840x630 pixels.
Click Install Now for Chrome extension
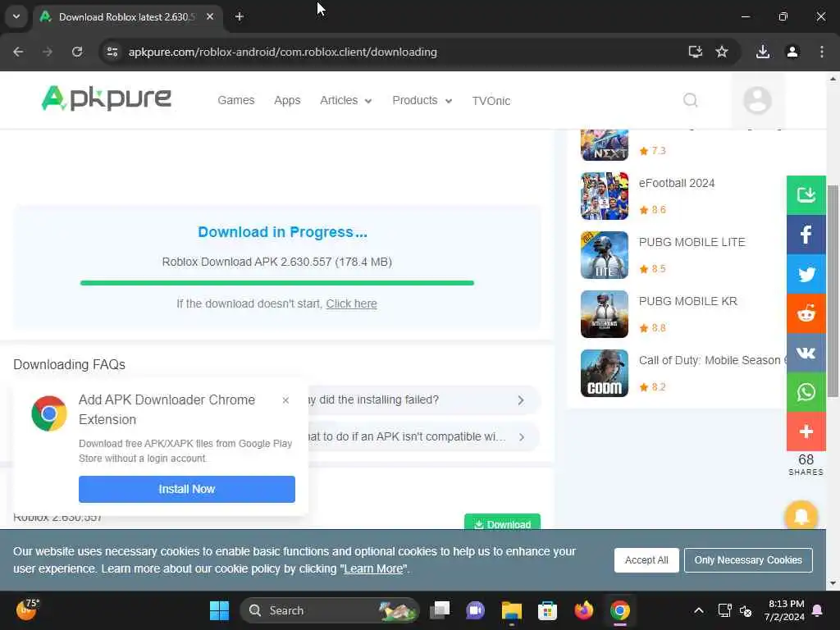point(186,489)
